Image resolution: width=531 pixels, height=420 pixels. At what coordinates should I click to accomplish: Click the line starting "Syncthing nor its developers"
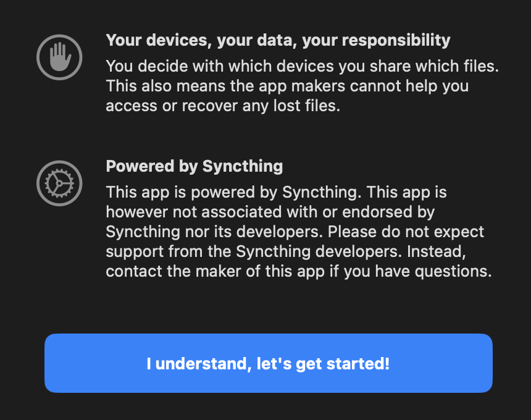pyautogui.click(x=295, y=232)
